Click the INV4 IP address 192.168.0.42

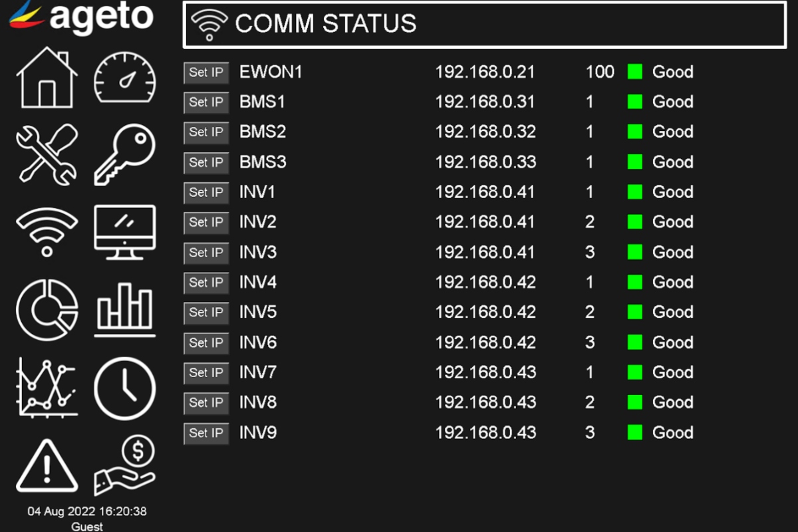coord(485,283)
